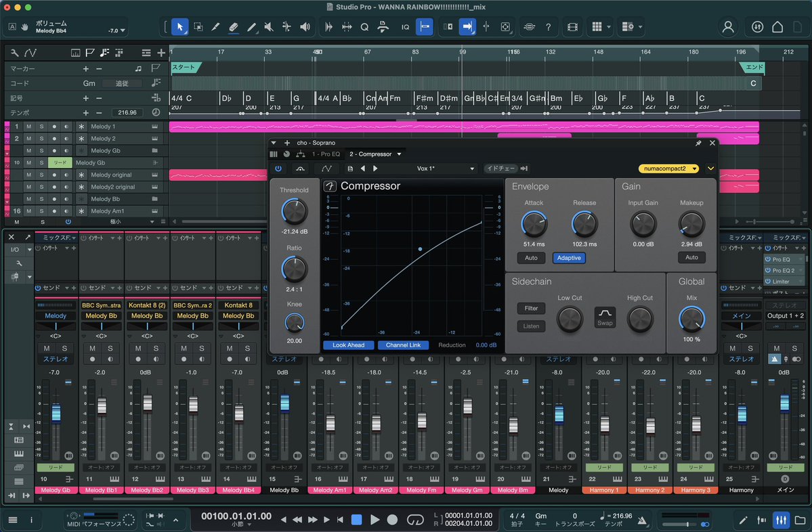Open track tools wrench icon
This screenshot has width=812, height=532.
coord(14,53)
